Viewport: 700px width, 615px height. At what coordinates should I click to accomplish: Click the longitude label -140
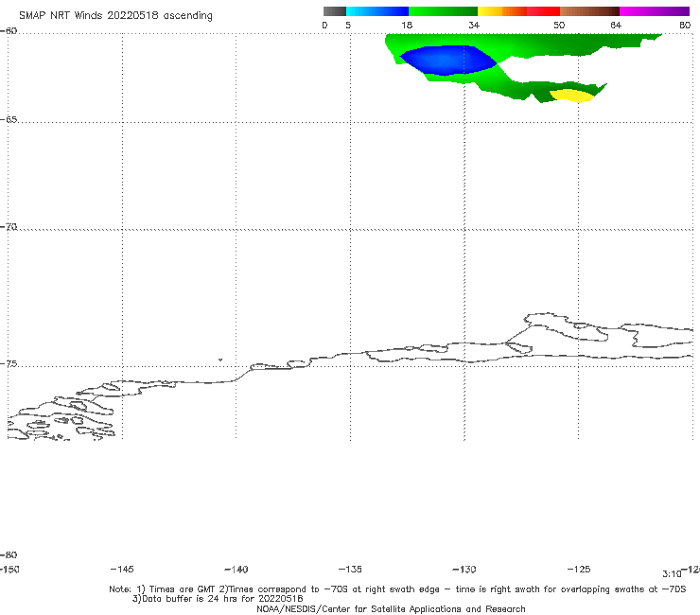(236, 570)
